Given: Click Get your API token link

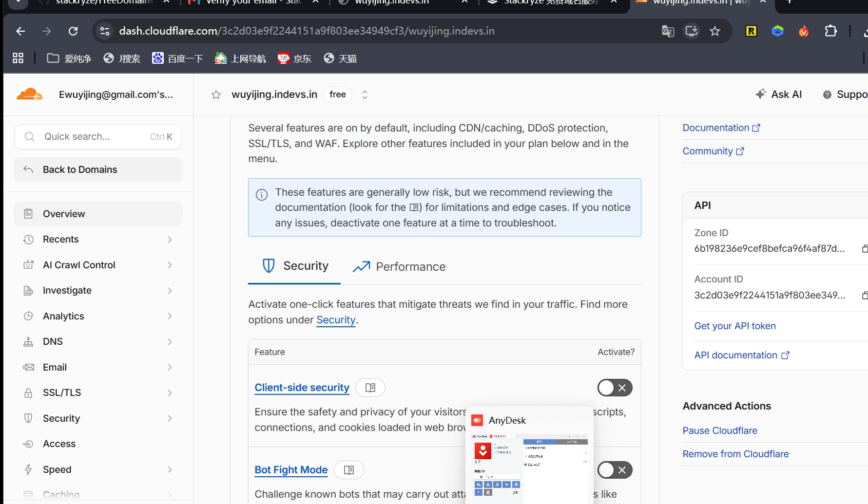Looking at the screenshot, I should click(735, 326).
